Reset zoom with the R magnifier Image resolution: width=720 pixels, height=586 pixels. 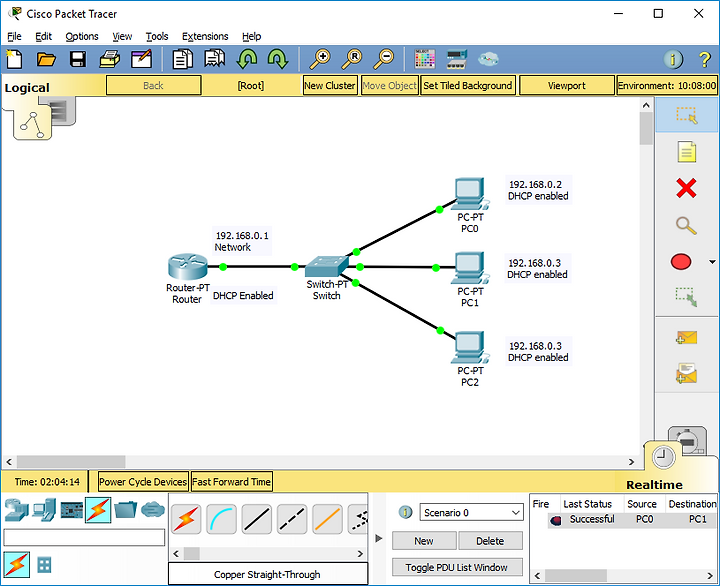(352, 60)
